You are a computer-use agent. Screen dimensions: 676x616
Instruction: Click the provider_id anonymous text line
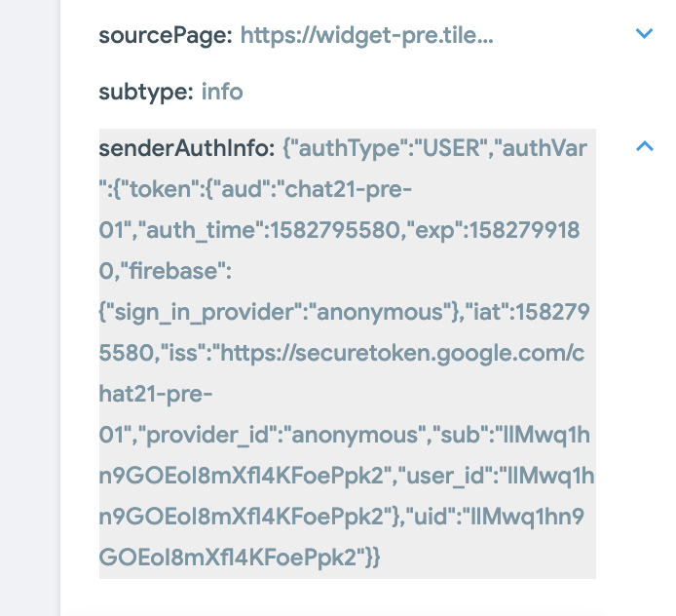(344, 435)
